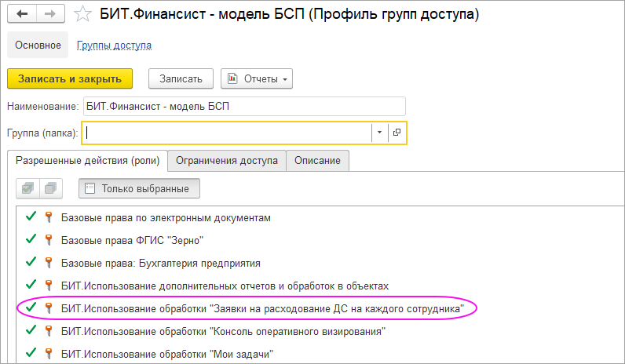Open the Отчеты dropdown menu
625x364 pixels.
(x=257, y=79)
